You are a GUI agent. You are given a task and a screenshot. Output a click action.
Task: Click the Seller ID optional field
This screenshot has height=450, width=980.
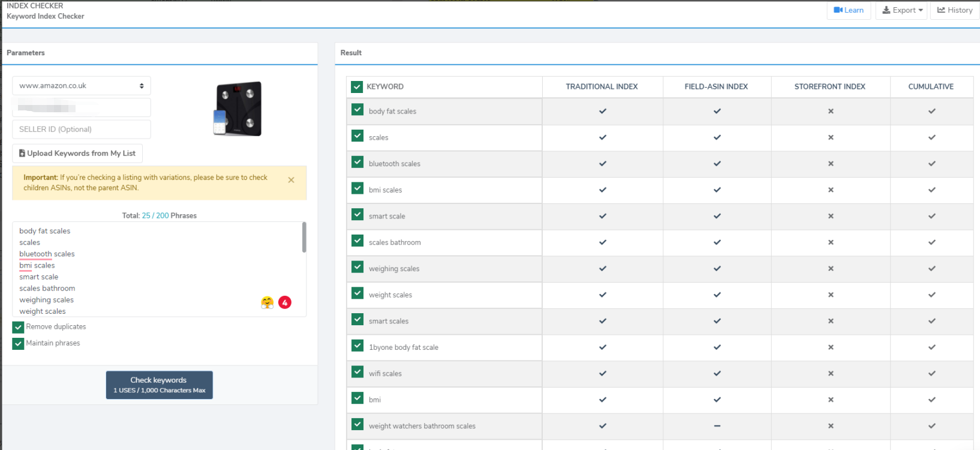(82, 129)
